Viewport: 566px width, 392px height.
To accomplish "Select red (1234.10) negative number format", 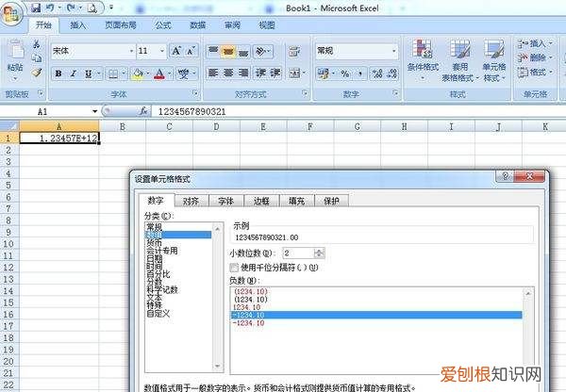I will (249, 293).
